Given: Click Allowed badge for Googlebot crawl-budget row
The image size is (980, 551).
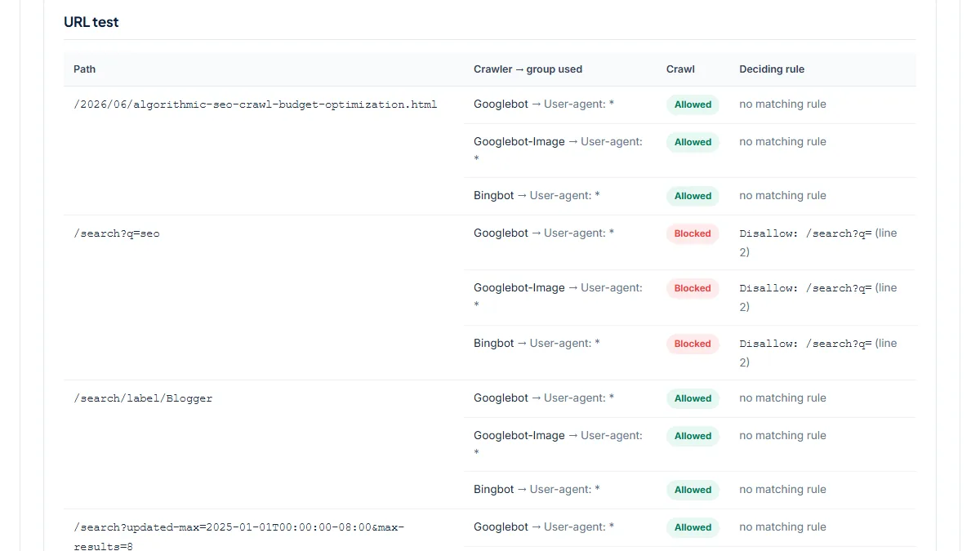Looking at the screenshot, I should pyautogui.click(x=693, y=104).
